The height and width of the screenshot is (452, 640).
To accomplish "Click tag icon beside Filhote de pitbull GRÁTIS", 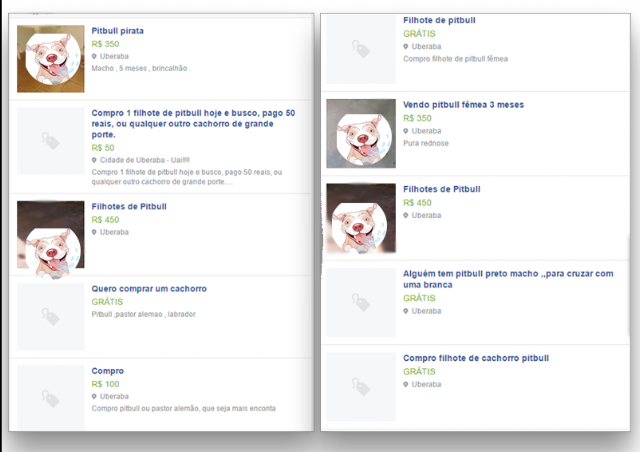I will coord(361,49).
